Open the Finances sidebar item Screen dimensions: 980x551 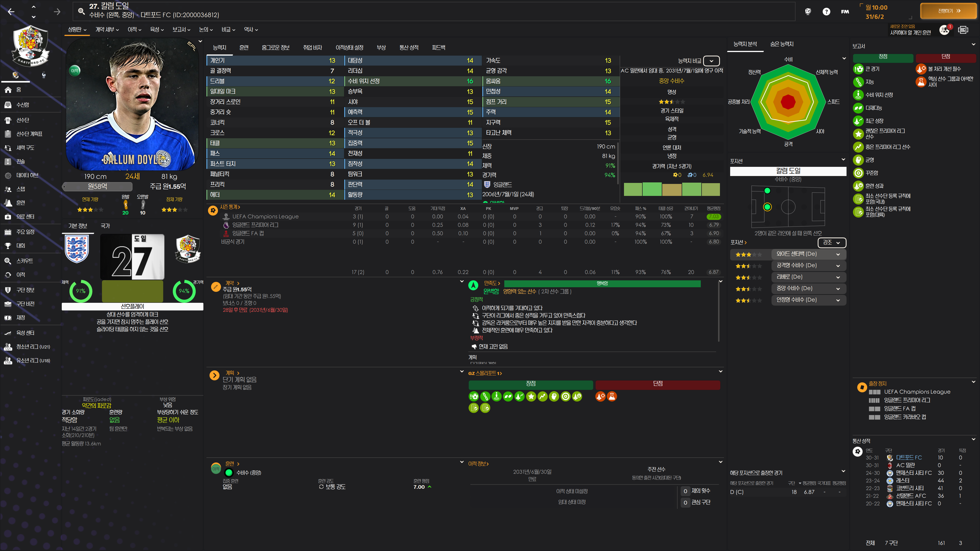coord(20,318)
